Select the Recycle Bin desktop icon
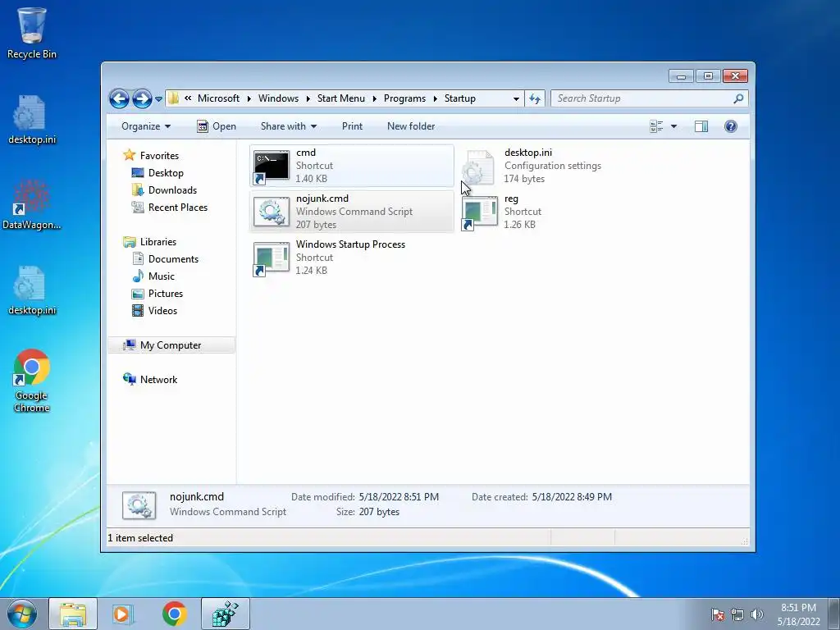Image resolution: width=840 pixels, height=630 pixels. click(32, 33)
